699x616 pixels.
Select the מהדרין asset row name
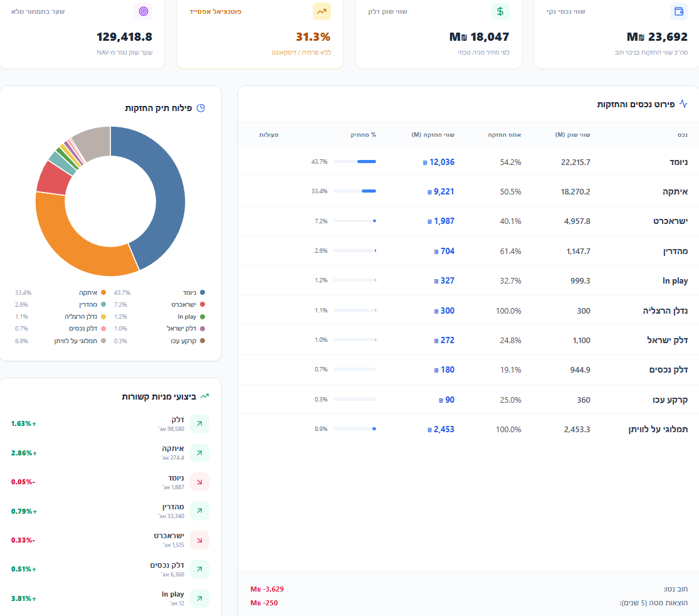tap(675, 251)
